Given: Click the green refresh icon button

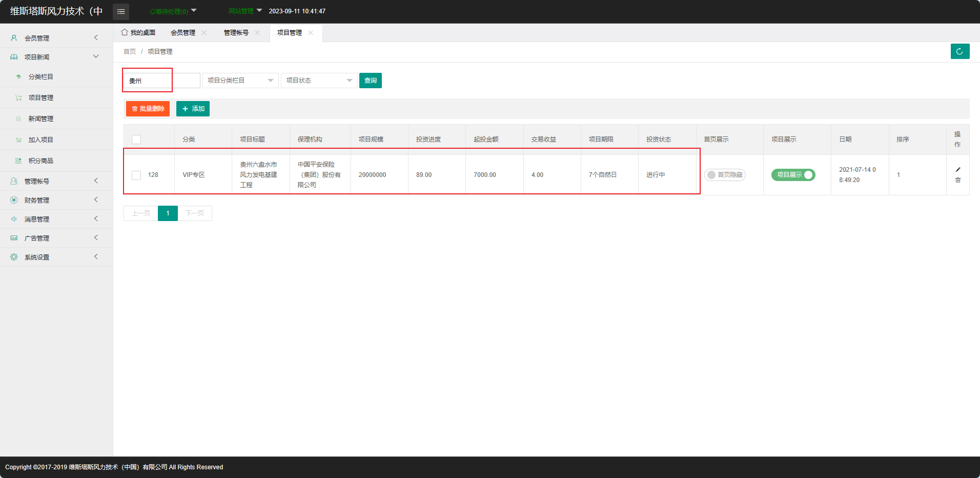Looking at the screenshot, I should coord(959,51).
